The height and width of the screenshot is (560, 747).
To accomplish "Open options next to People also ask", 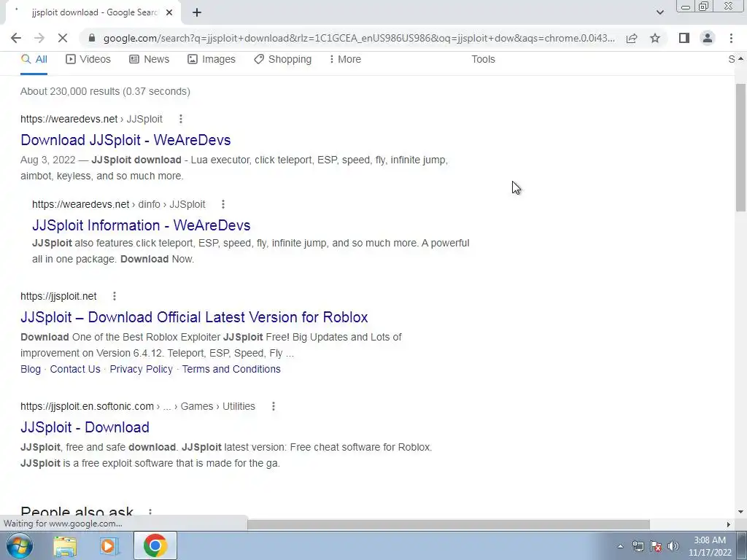I will (x=150, y=511).
